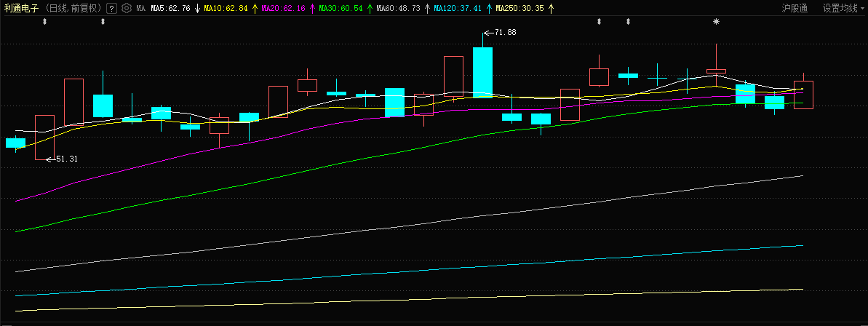Click the tall cyan candle under 71.88
Viewport: 868px width, 326px height.
482,73
